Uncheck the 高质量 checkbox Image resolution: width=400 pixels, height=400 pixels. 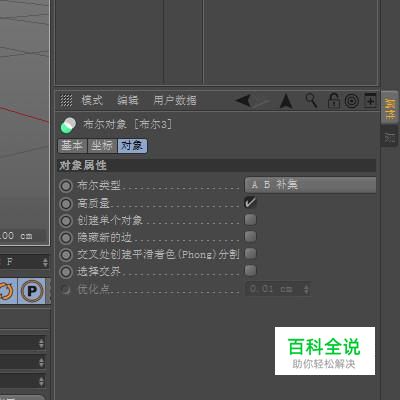coord(250,202)
